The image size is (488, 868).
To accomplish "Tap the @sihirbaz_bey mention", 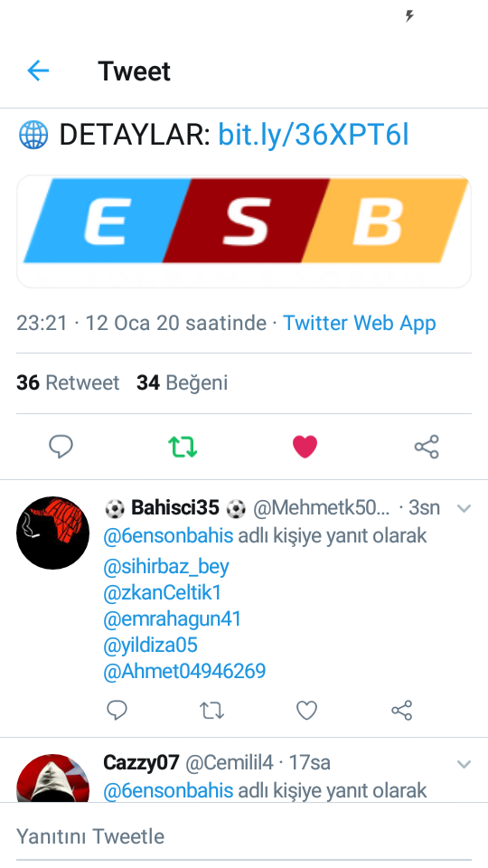I will click(x=166, y=566).
